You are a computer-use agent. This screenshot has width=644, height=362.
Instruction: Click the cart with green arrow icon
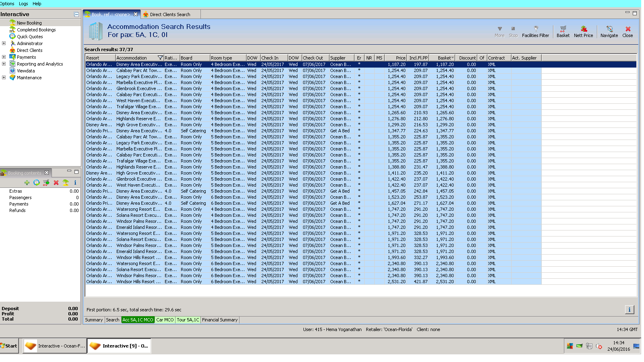pyautogui.click(x=46, y=183)
